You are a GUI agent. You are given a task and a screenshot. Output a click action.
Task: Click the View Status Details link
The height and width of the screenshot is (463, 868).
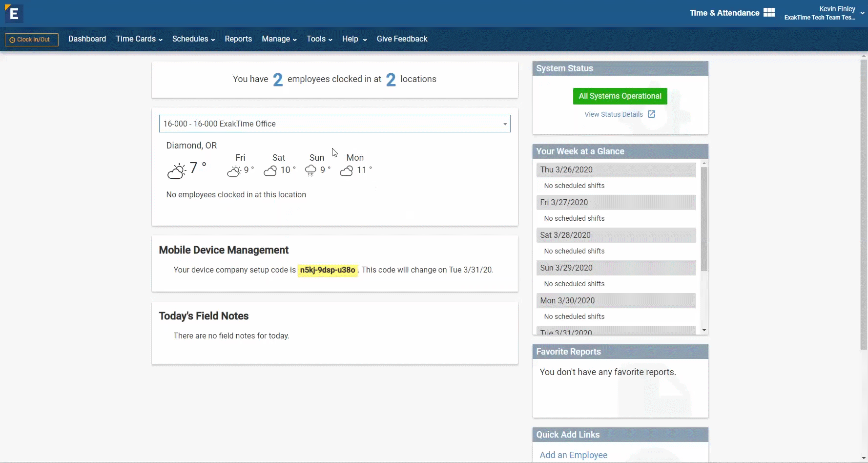click(x=613, y=114)
